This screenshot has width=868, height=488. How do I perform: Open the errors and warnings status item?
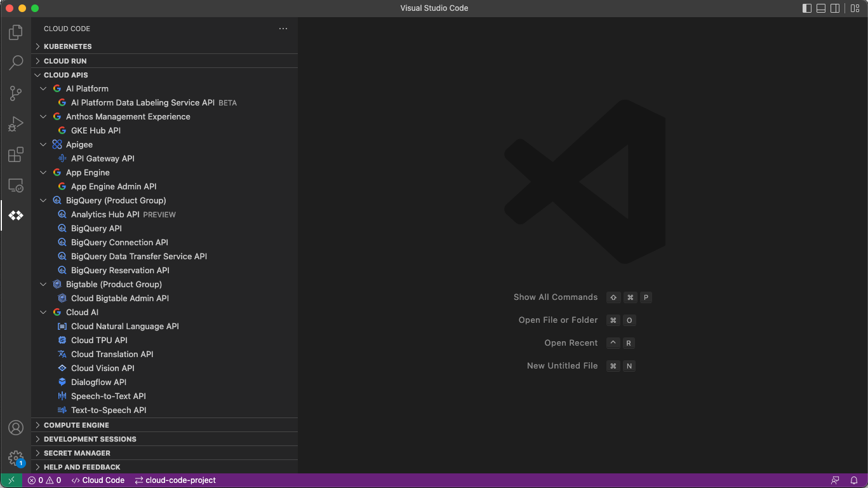(x=44, y=480)
